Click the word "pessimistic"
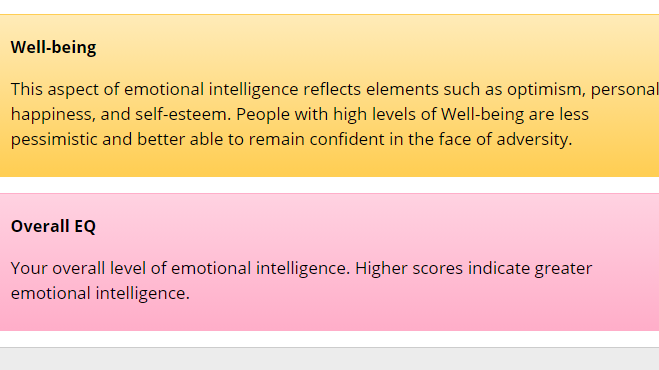The image size is (659, 370). click(x=54, y=140)
